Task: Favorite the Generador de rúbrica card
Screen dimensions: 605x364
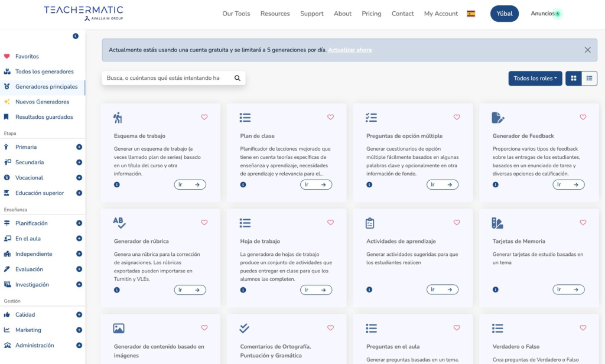Action: (x=204, y=222)
